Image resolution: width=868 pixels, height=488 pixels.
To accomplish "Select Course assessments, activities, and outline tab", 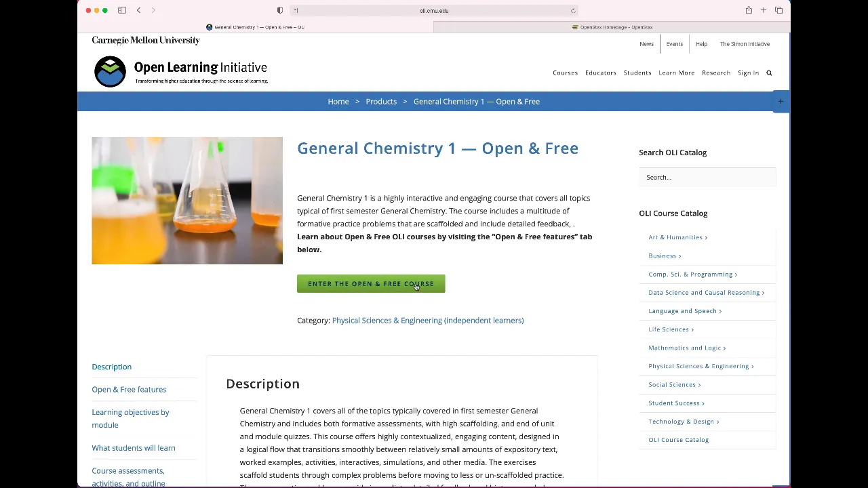I will point(128,477).
